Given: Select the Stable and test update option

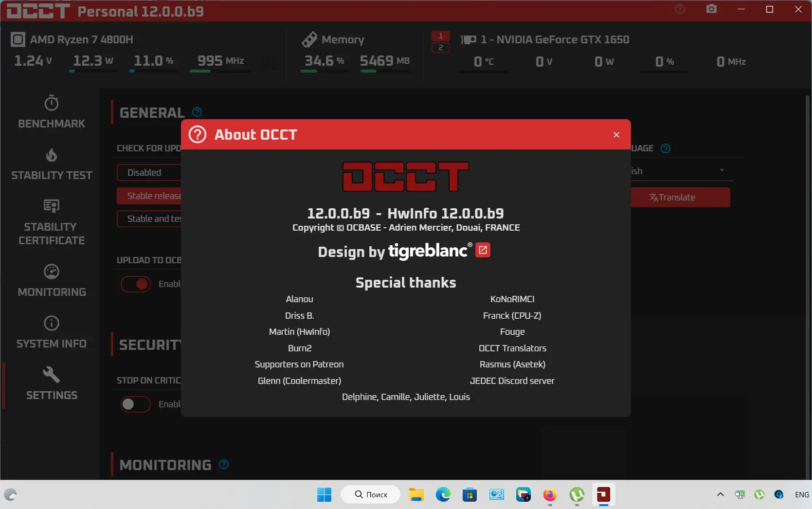Looking at the screenshot, I should [149, 219].
